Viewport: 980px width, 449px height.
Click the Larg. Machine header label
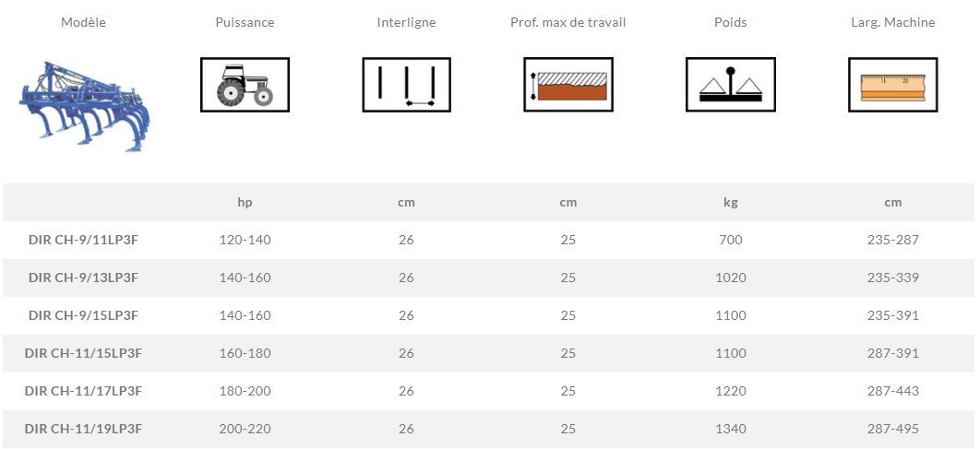click(892, 22)
